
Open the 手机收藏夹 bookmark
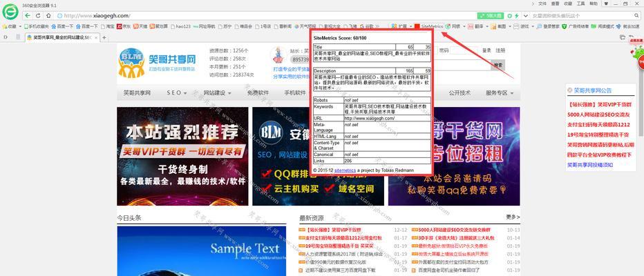click(37, 26)
